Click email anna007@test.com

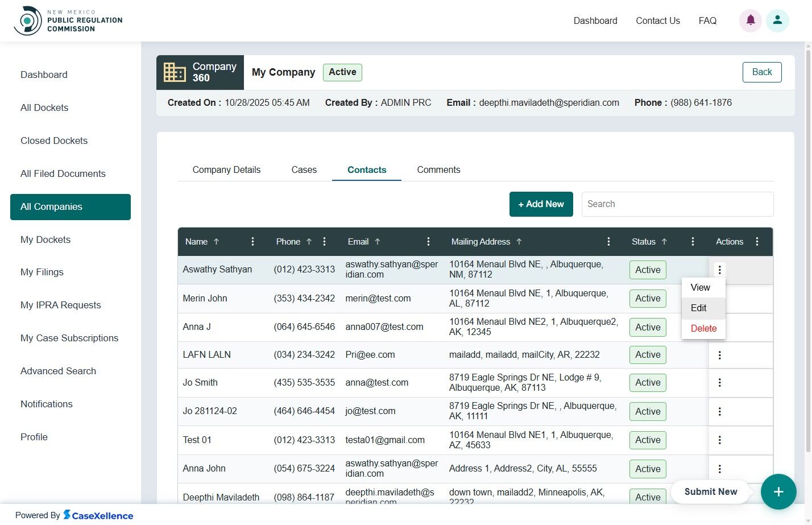click(x=384, y=327)
